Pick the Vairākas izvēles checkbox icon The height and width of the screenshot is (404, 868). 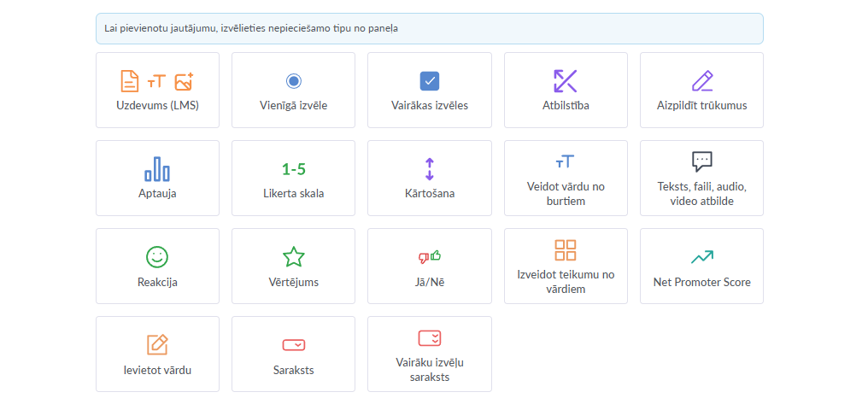click(x=430, y=81)
